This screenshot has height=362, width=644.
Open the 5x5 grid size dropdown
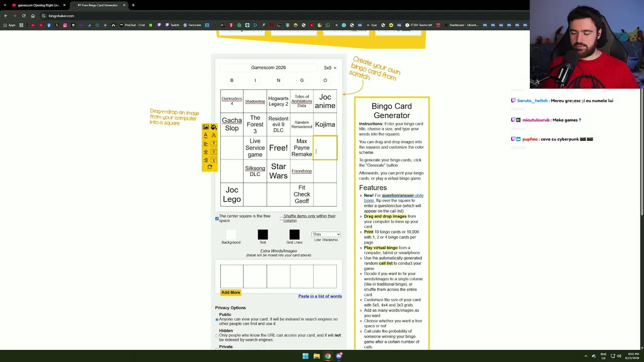330,68
